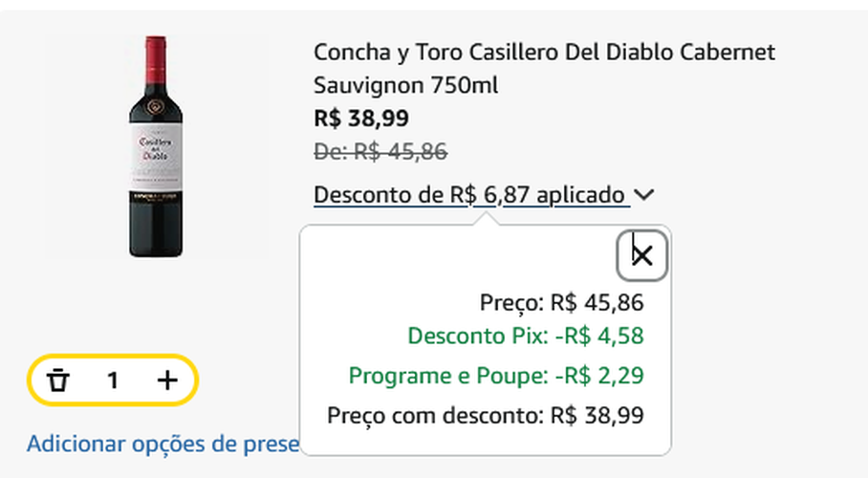Click the trash icon to remove item

(59, 380)
